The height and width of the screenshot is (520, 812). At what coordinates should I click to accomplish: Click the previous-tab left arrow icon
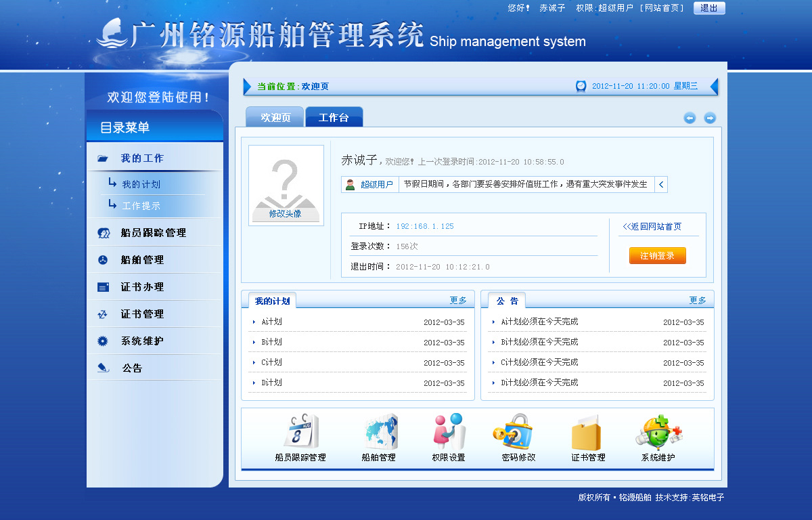point(690,118)
